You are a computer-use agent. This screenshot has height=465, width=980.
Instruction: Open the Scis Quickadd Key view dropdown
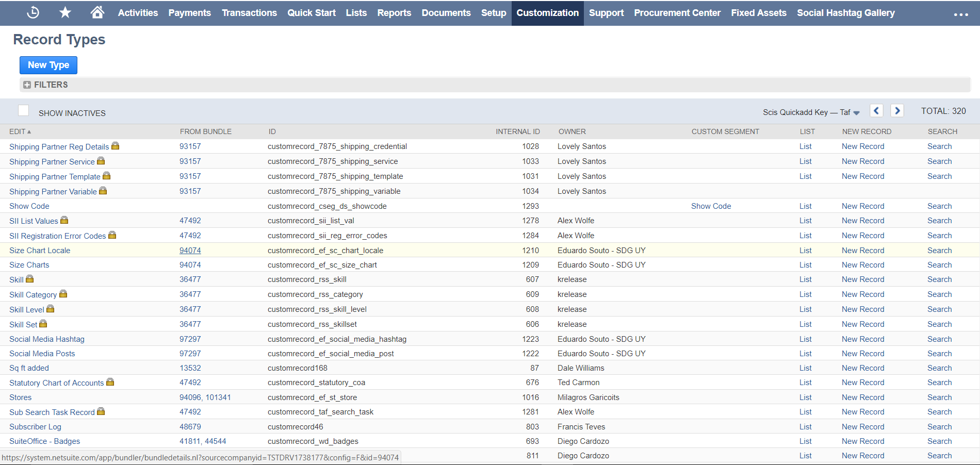click(x=857, y=112)
